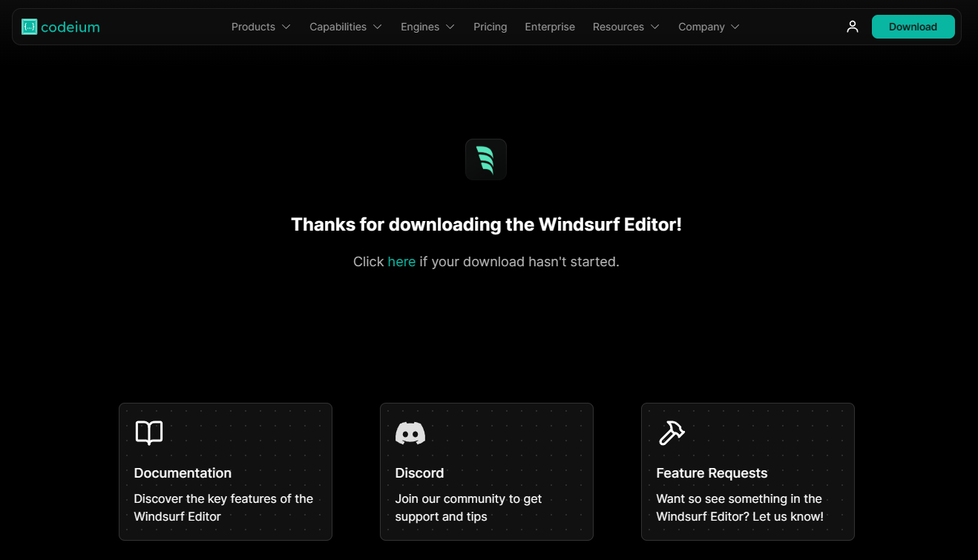The width and height of the screenshot is (978, 560).
Task: Click the Discord logo icon
Action: pyautogui.click(x=410, y=432)
